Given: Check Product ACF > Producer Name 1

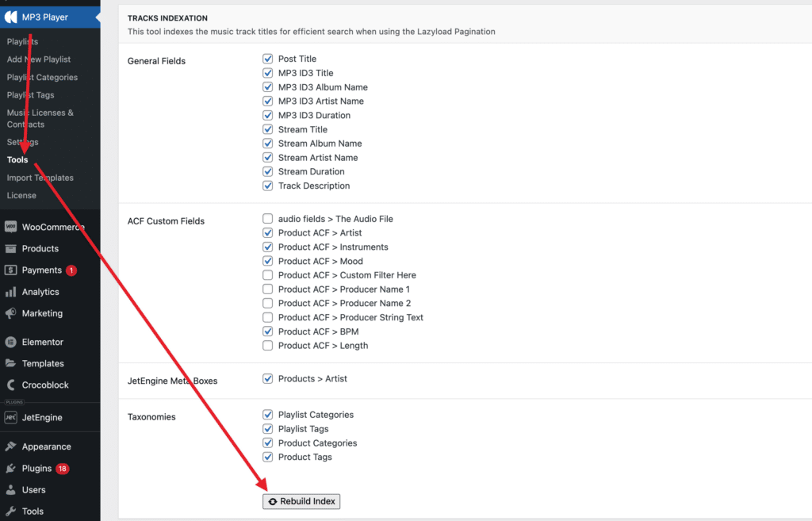Looking at the screenshot, I should tap(267, 289).
